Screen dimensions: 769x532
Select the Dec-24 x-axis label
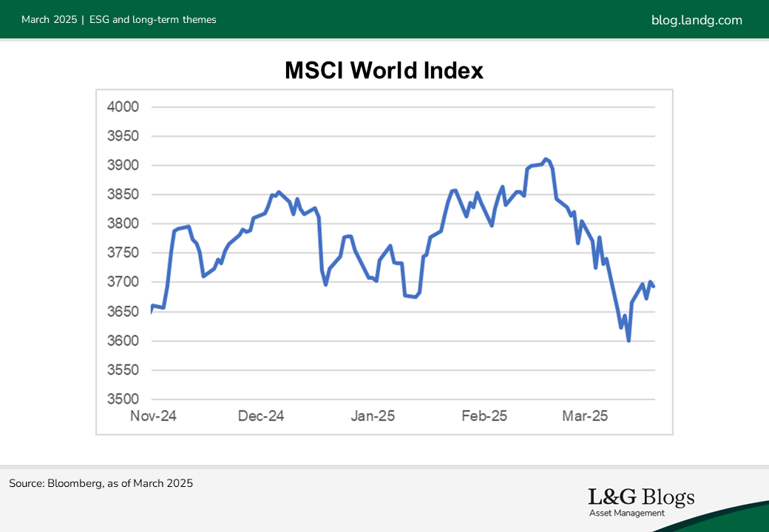(261, 416)
